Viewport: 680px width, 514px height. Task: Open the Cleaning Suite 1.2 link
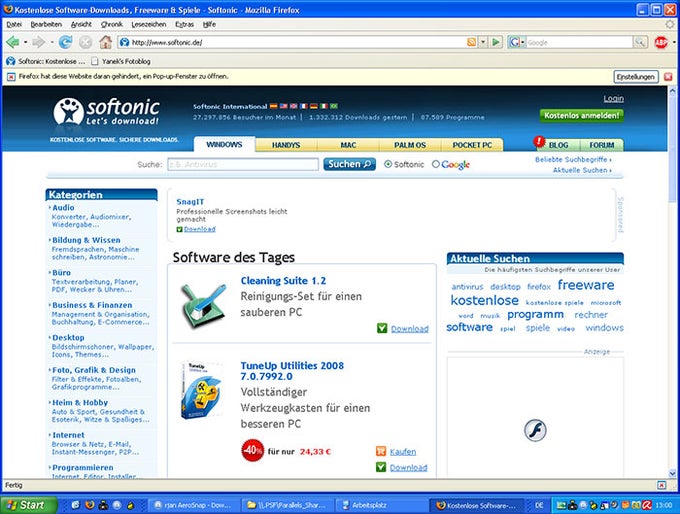[283, 281]
